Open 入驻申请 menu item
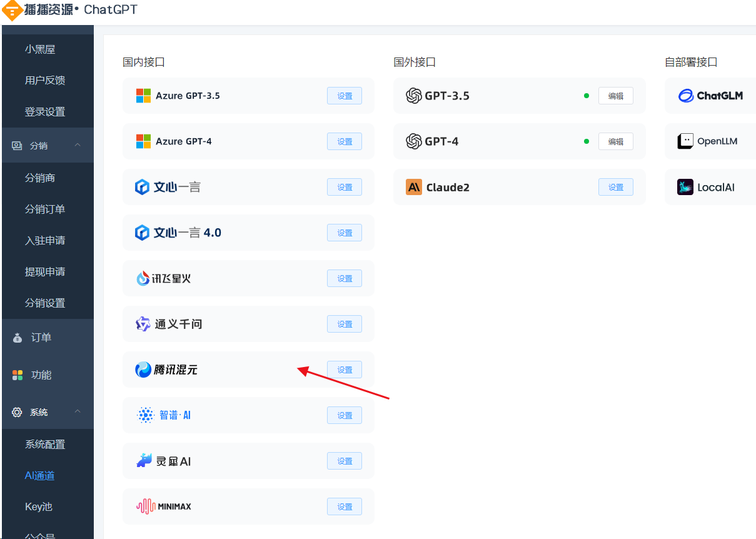Viewport: 756px width, 539px height. [x=45, y=241]
